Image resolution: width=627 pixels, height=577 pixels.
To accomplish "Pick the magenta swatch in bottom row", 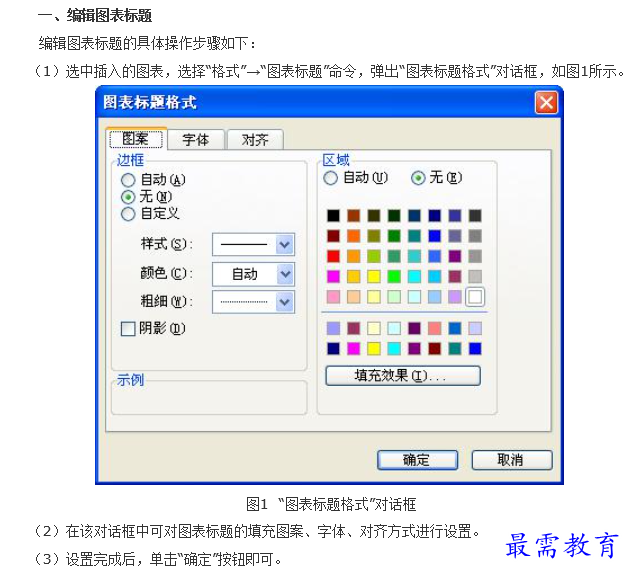I will pos(353,349).
